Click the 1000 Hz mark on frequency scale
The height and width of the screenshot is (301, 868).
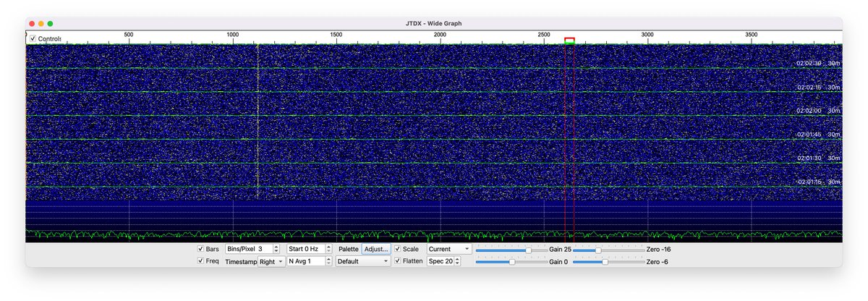click(x=232, y=35)
